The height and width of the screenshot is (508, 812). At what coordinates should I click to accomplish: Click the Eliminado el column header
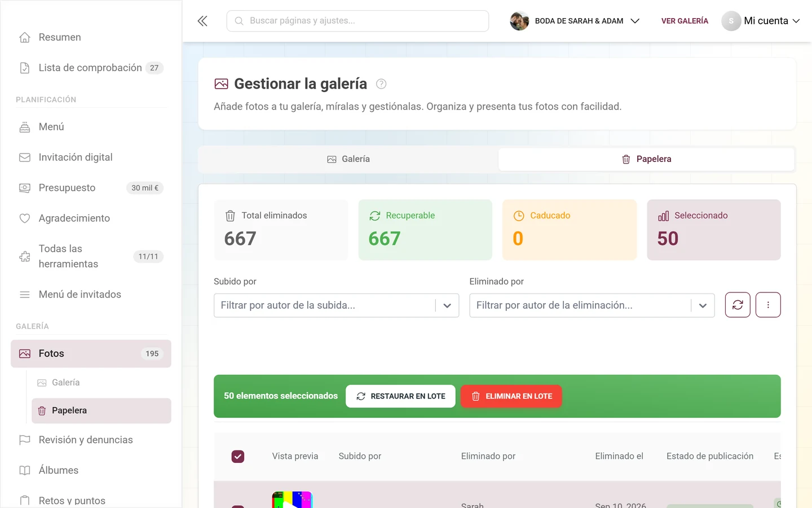pos(619,456)
